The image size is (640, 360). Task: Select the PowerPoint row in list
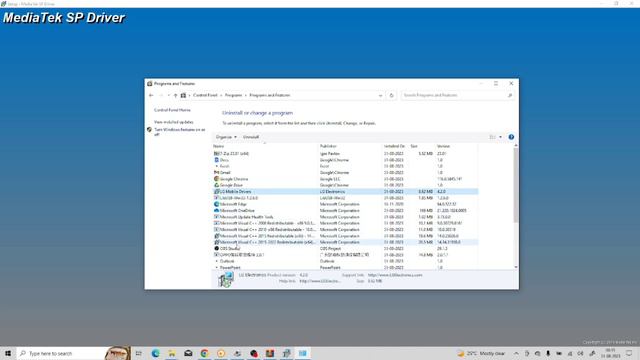[345, 267]
